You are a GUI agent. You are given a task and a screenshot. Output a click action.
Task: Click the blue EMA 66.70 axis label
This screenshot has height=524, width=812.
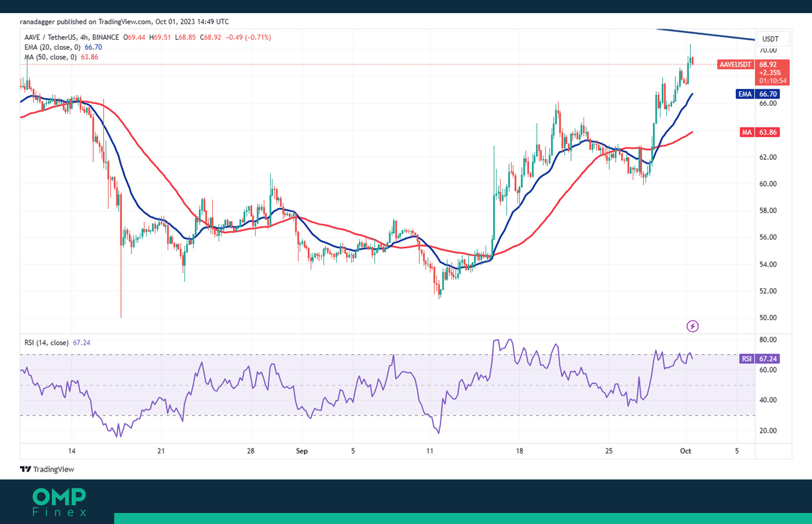coord(758,94)
